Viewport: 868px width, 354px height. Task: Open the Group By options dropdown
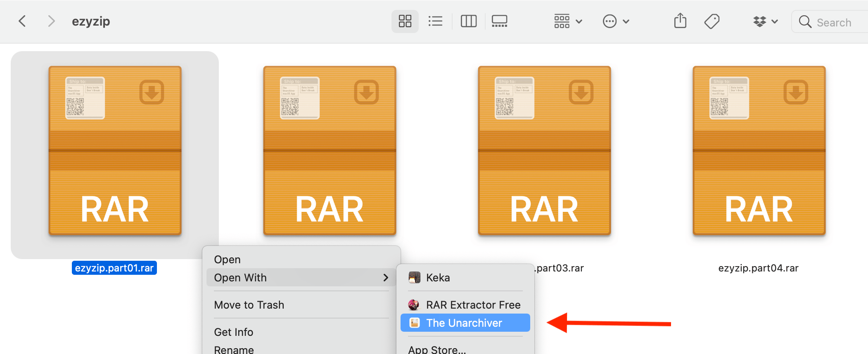tap(568, 21)
